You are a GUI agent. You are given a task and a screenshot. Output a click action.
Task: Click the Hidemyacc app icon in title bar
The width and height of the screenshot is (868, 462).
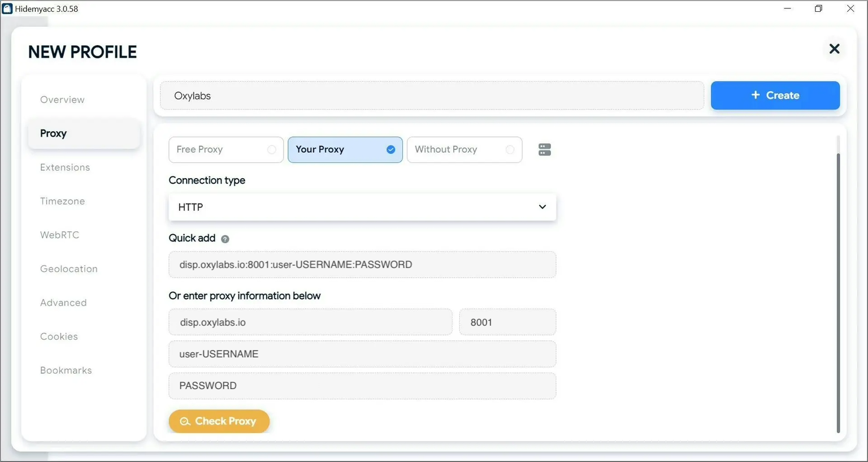(x=7, y=9)
